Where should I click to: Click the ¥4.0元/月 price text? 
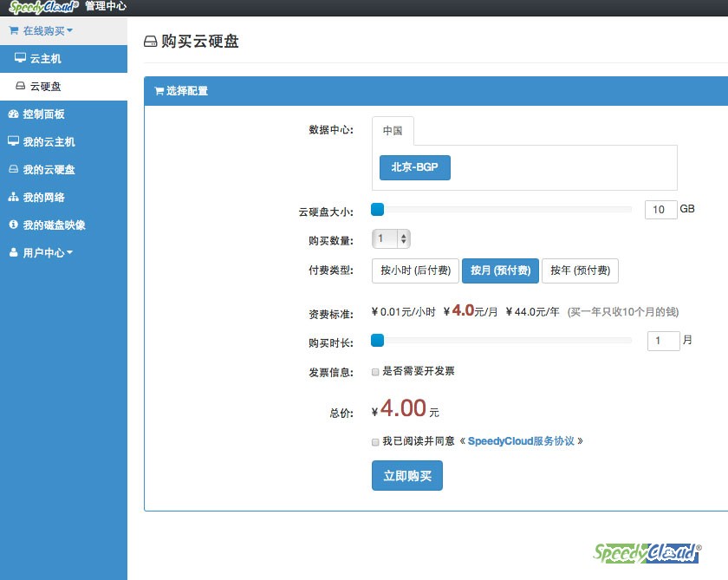pos(470,310)
